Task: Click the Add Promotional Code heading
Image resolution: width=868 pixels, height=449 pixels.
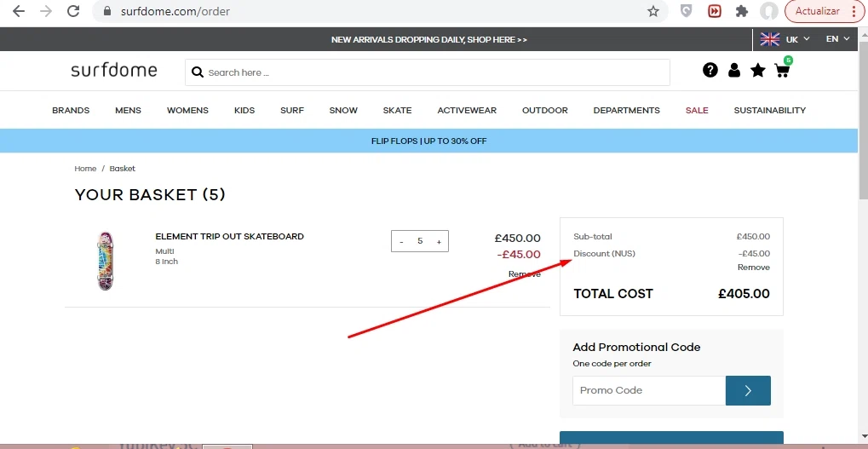Action: click(x=636, y=347)
